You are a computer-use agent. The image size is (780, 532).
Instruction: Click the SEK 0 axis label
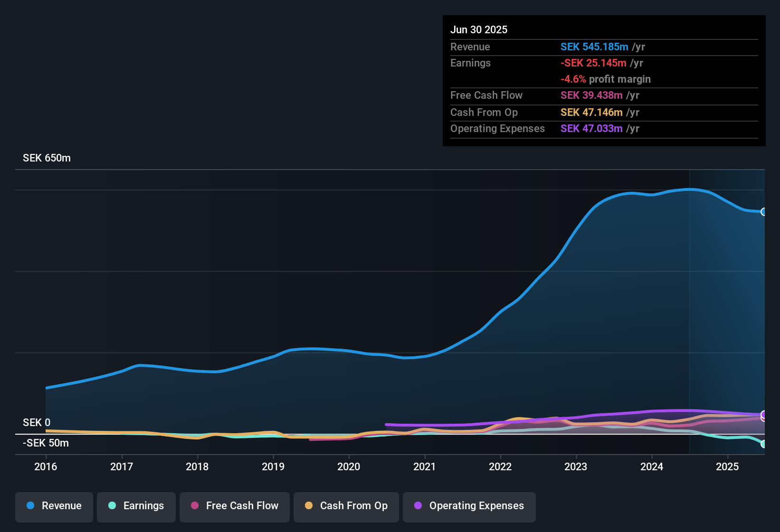click(x=37, y=423)
